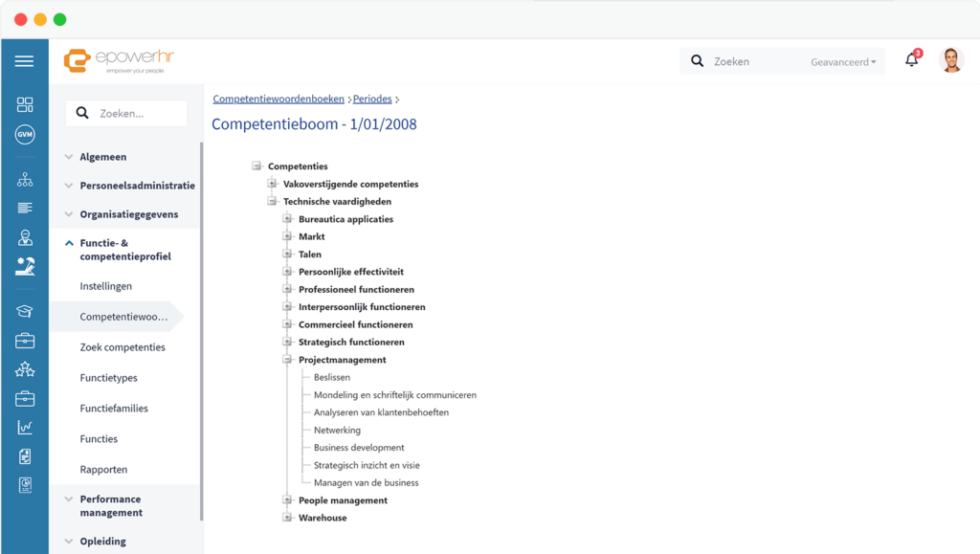Open the organization chart icon

(24, 179)
